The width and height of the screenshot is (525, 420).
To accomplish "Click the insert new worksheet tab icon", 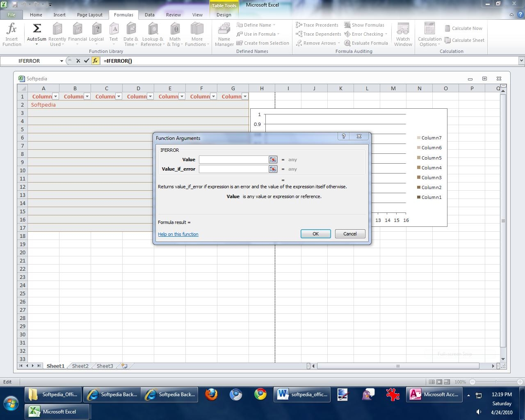I will coord(124,366).
